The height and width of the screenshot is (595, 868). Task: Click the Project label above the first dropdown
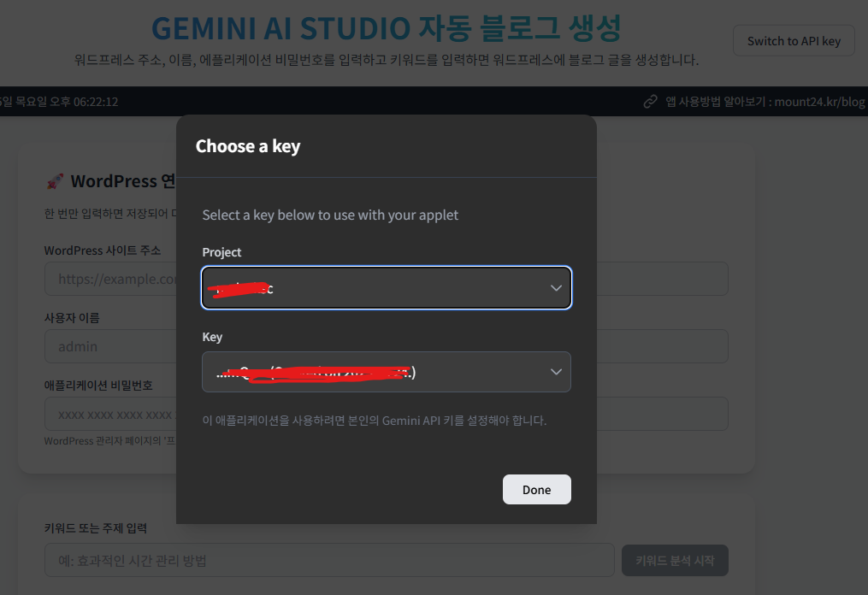coord(221,252)
